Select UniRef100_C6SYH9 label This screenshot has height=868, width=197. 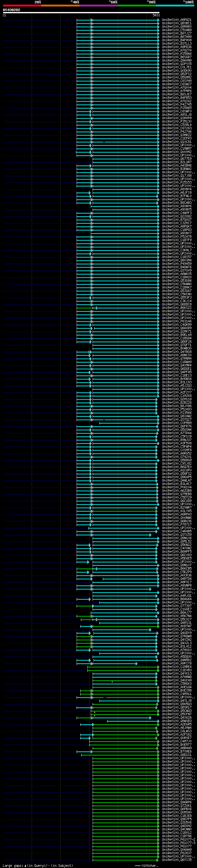point(177,81)
